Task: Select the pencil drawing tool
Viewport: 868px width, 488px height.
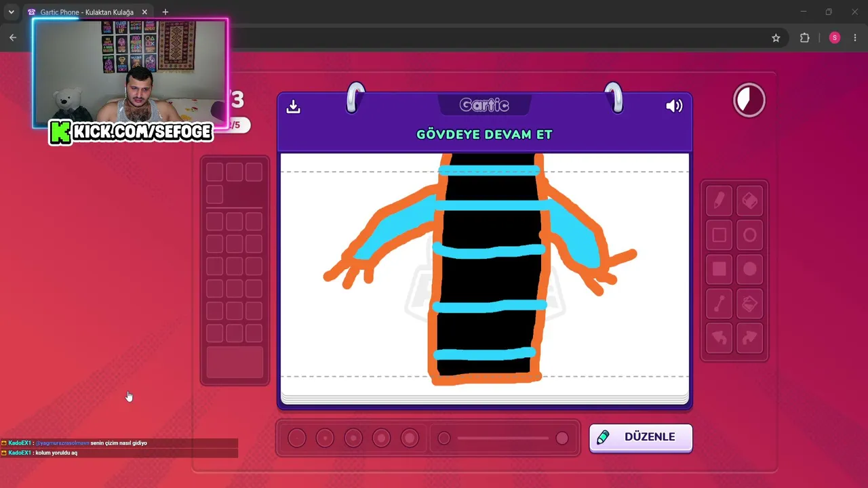Action: [x=719, y=201]
